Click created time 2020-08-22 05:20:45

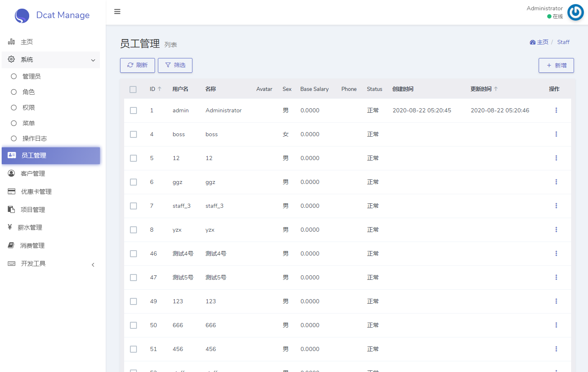pyautogui.click(x=422, y=110)
